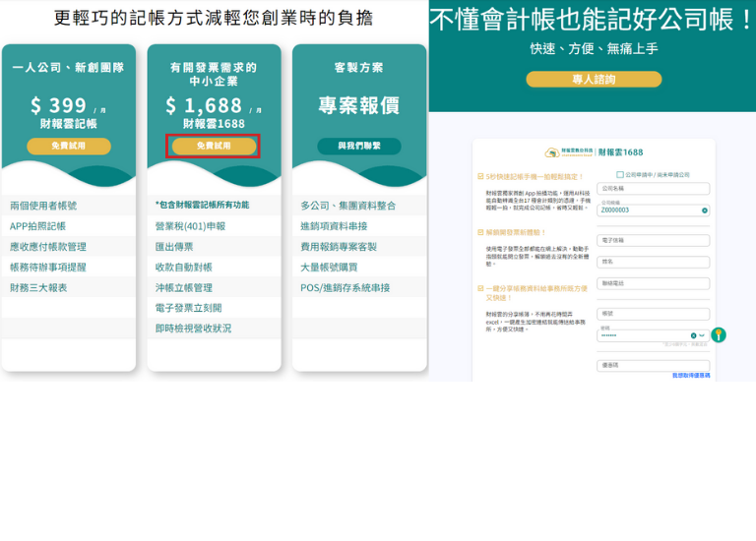Viewport: 756px width, 541px height.
Task: Click the 財報雲記帳 label under $399
Action: [69, 124]
